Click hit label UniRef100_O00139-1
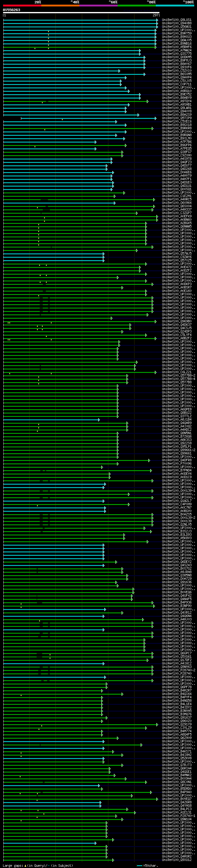The height and width of the screenshot is (868, 197). (178, 491)
